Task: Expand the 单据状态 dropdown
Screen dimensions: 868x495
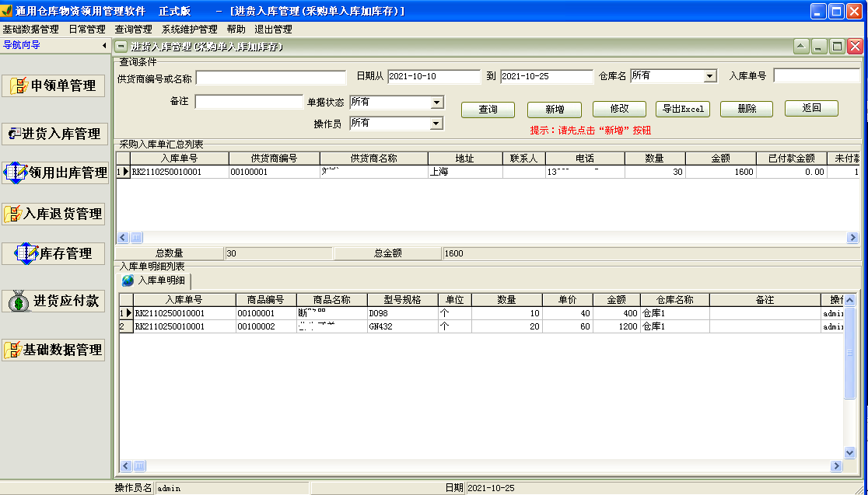Action: 438,102
